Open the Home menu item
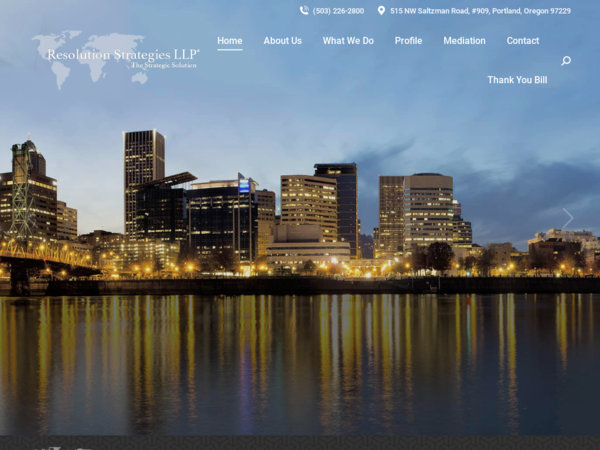Viewport: 600px width, 450px height. (x=230, y=41)
